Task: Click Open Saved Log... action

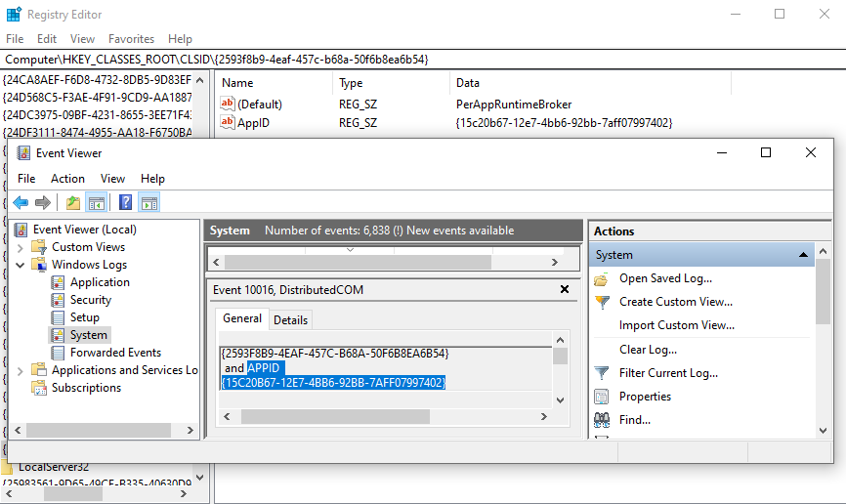Action: coord(665,278)
